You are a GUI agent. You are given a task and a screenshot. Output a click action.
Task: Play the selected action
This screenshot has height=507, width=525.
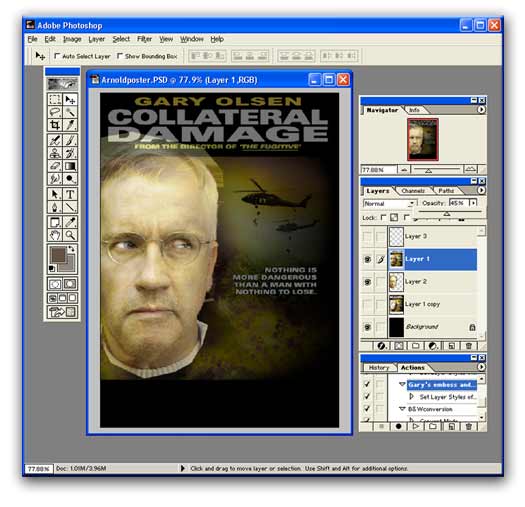[416, 426]
